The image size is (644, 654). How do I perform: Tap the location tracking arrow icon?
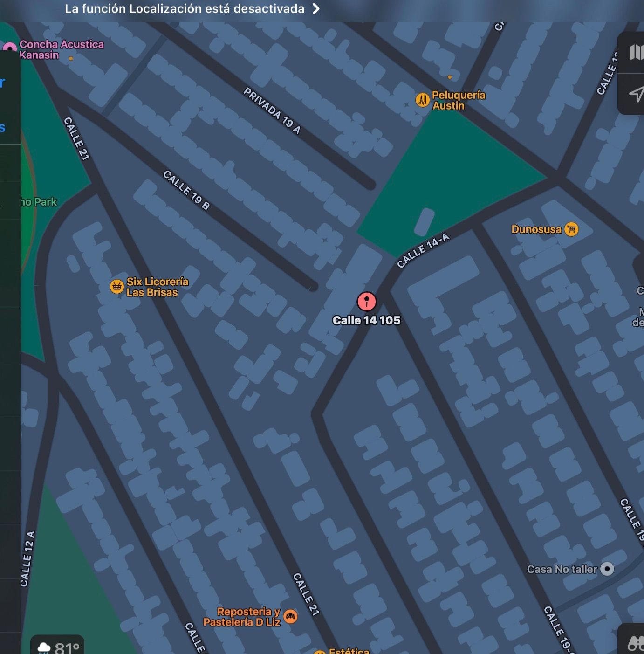pyautogui.click(x=637, y=94)
